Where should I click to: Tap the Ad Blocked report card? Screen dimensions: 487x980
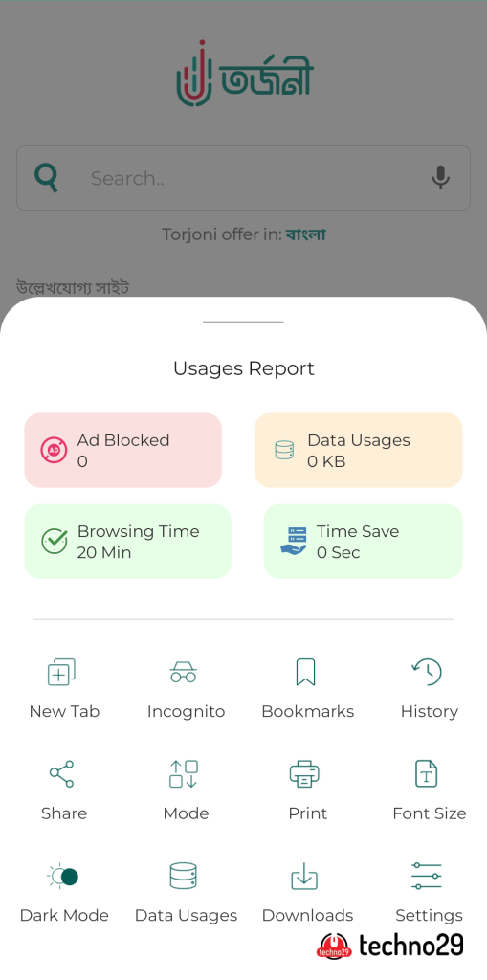(123, 450)
